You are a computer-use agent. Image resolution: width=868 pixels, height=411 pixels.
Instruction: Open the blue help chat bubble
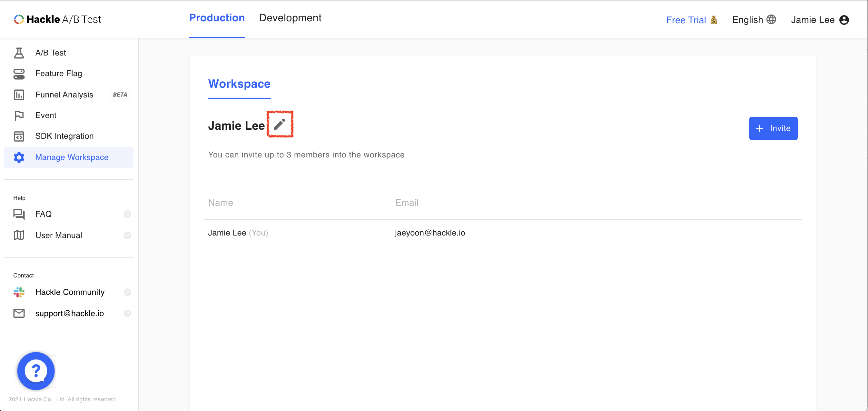[x=36, y=371]
